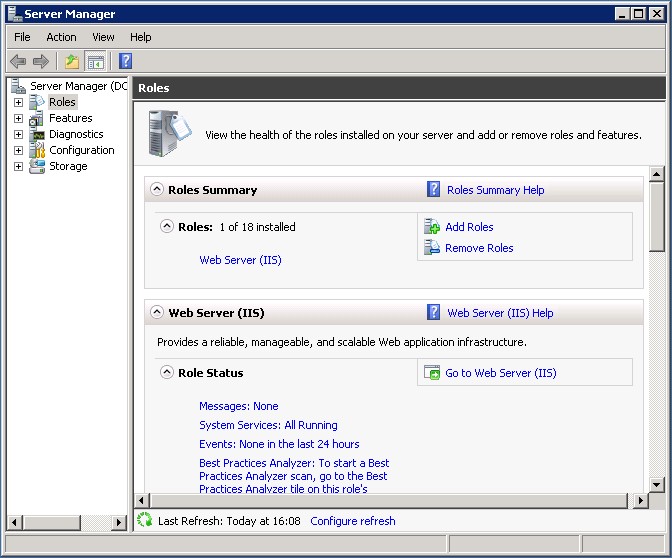Click the vertical scrollbar down arrow
This screenshot has width=672, height=558.
click(657, 485)
